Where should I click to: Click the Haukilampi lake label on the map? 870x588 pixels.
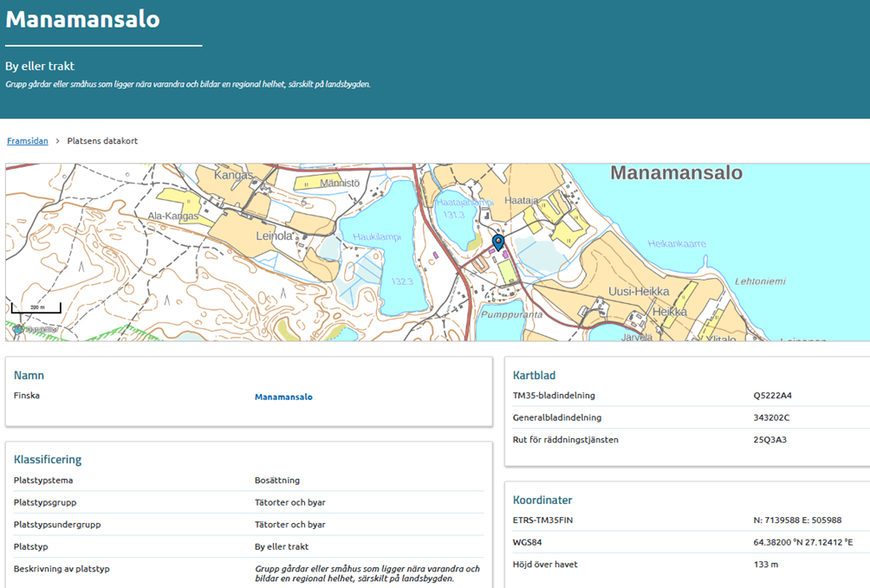377,236
